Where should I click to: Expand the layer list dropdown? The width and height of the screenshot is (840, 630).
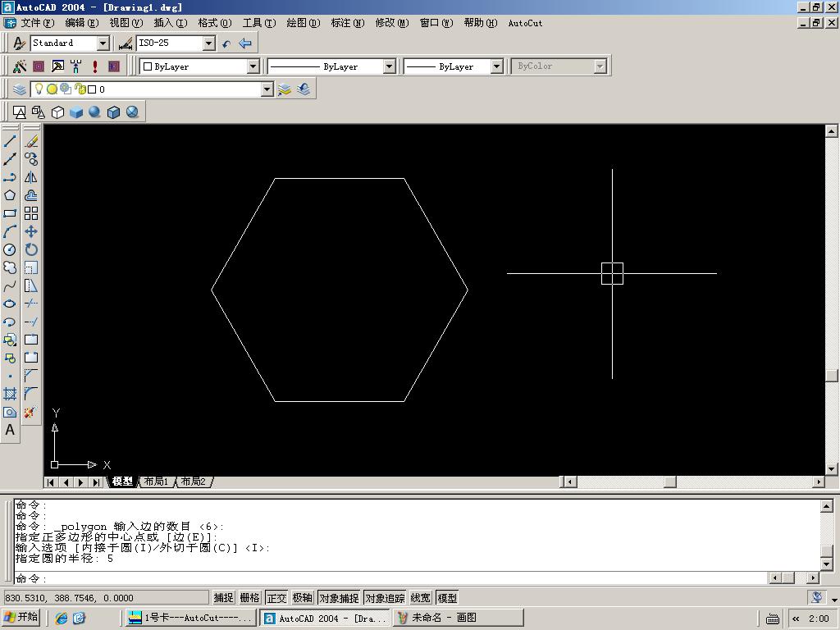[x=267, y=89]
